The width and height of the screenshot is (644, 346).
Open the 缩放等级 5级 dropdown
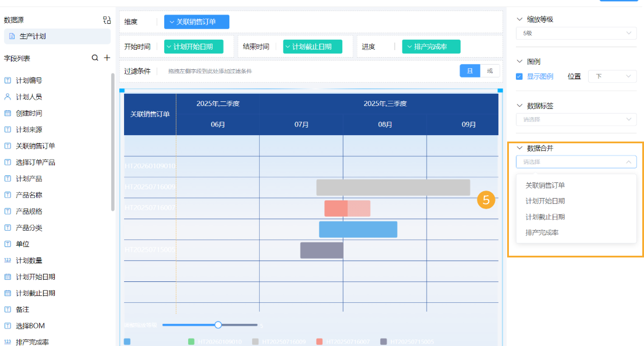tap(576, 34)
